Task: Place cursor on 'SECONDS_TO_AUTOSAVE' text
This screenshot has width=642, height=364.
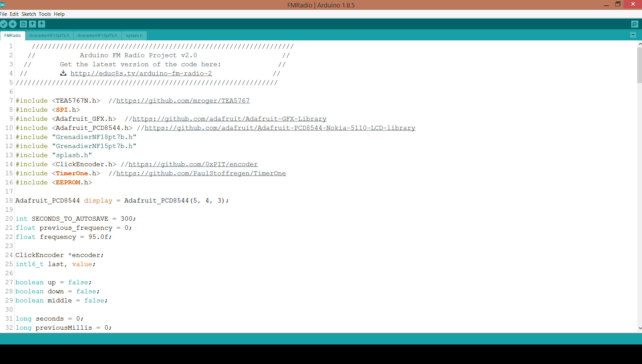Action: (70, 219)
